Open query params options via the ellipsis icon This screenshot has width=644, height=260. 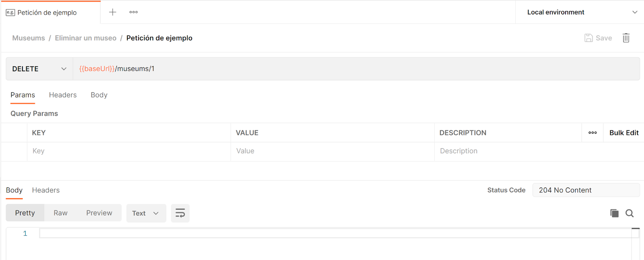click(592, 132)
